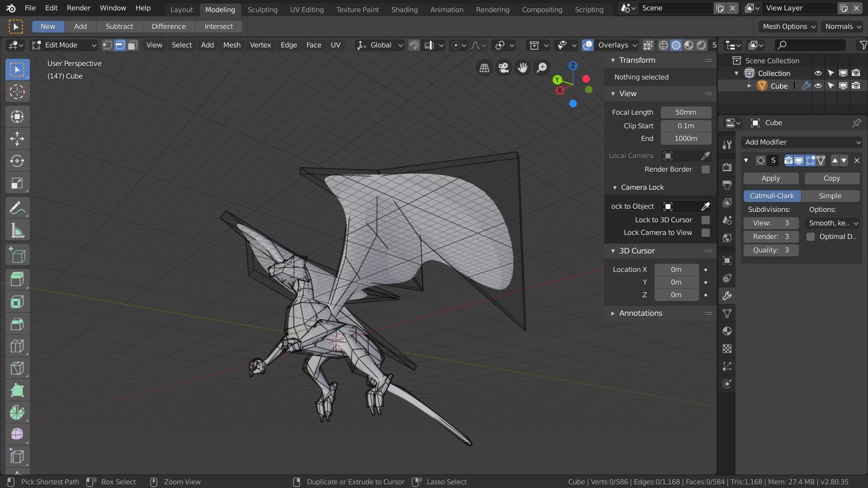Open the Add Modifier dropdown
This screenshot has height=488, width=868.
802,142
